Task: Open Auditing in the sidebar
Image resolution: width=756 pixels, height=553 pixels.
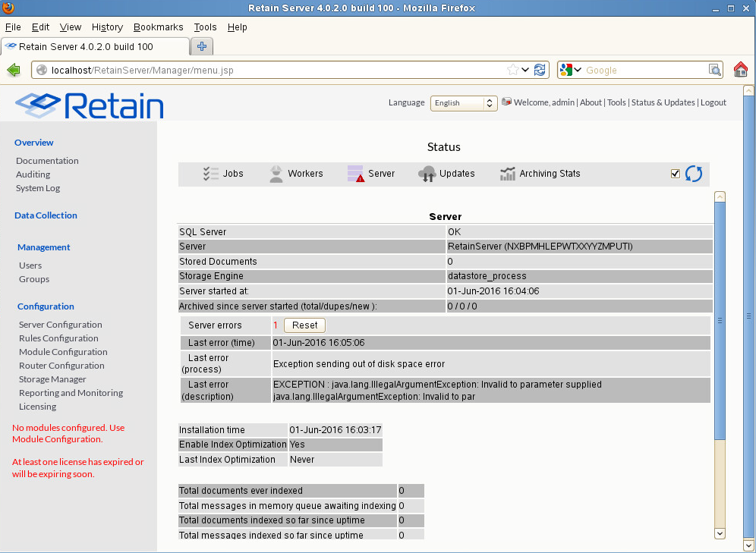Action: 33,174
